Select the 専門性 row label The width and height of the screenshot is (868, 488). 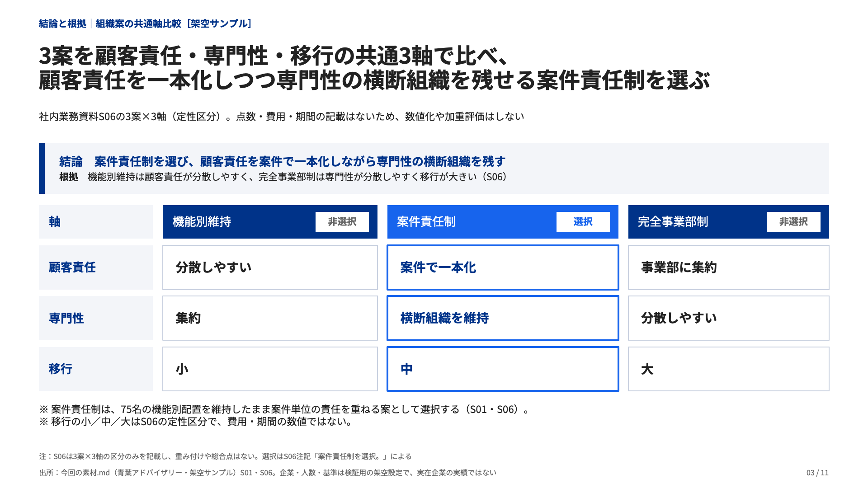coord(96,318)
